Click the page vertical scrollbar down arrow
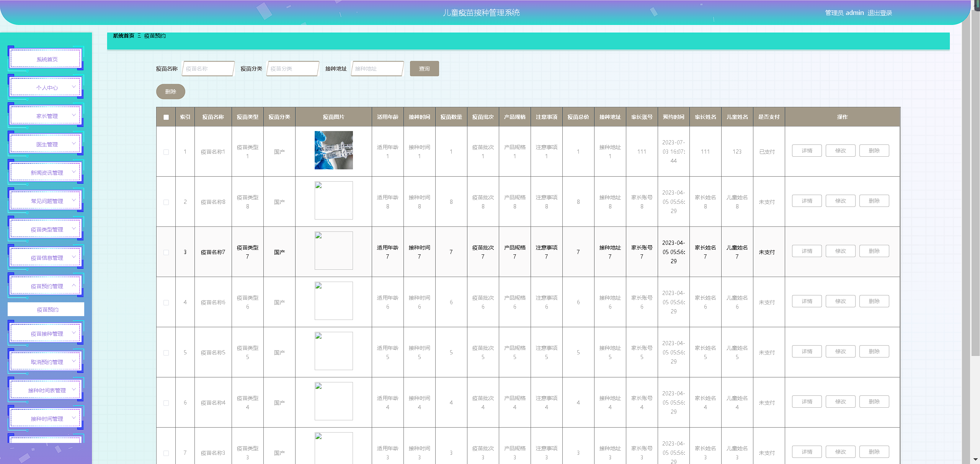This screenshot has height=464, width=980. coord(975,459)
